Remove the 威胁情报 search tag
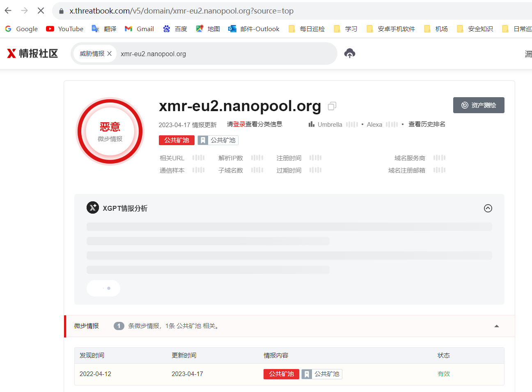532x392 pixels. (x=109, y=54)
